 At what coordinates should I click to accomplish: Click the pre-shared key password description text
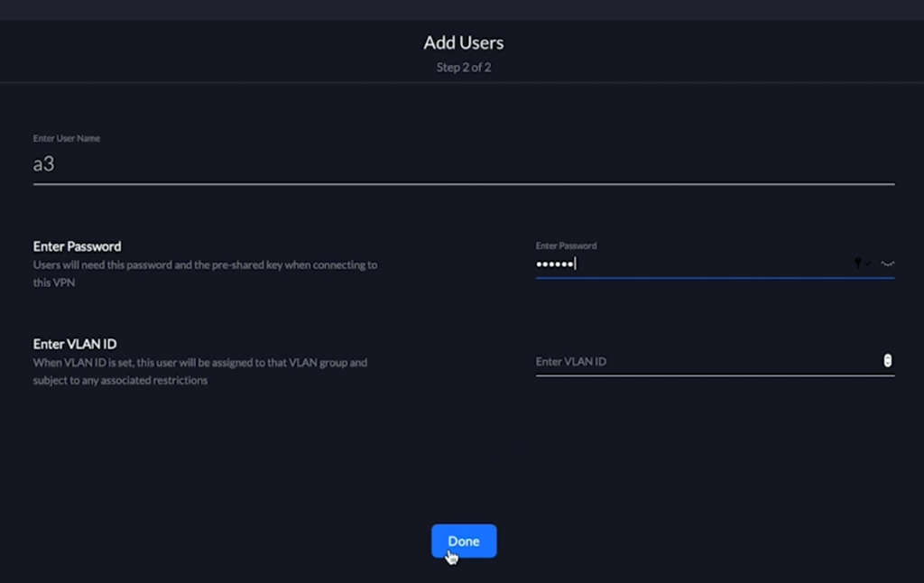205,273
